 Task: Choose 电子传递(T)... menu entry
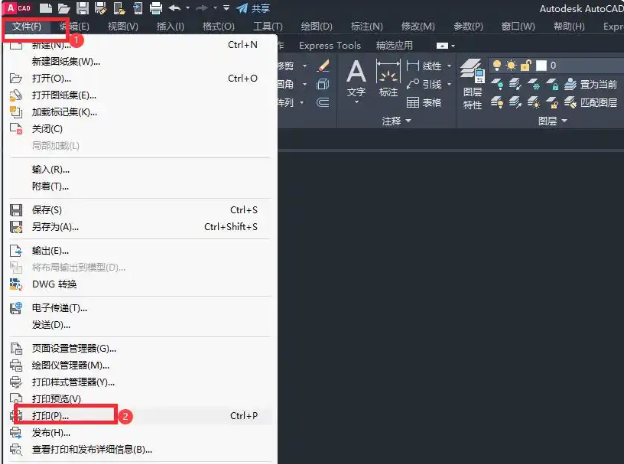[139, 308]
